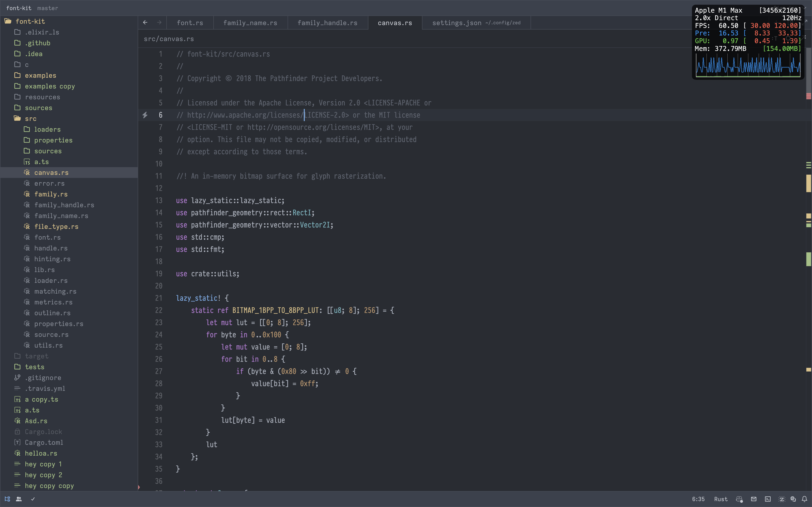Toggle the terminal panel icon
812x507 pixels.
[x=768, y=499]
